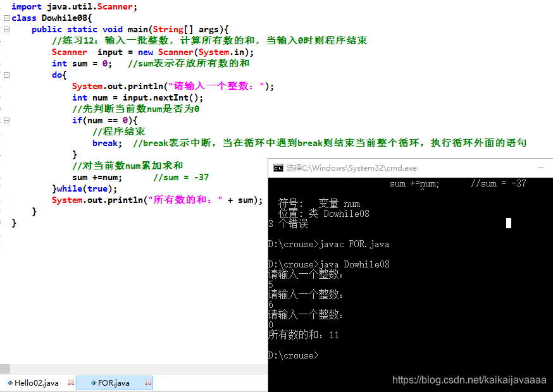Close the Hello02.java tab
Screen dimensions: 553x392
pos(71,383)
